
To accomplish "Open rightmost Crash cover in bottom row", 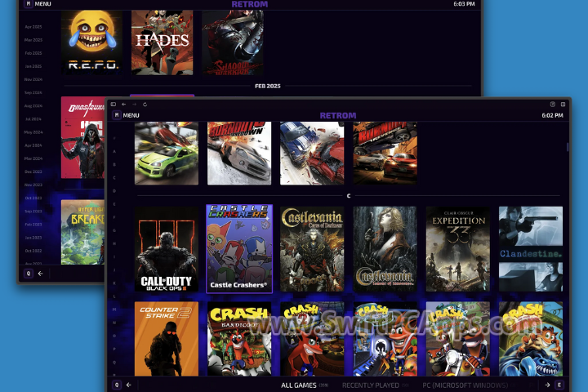I will 531,339.
